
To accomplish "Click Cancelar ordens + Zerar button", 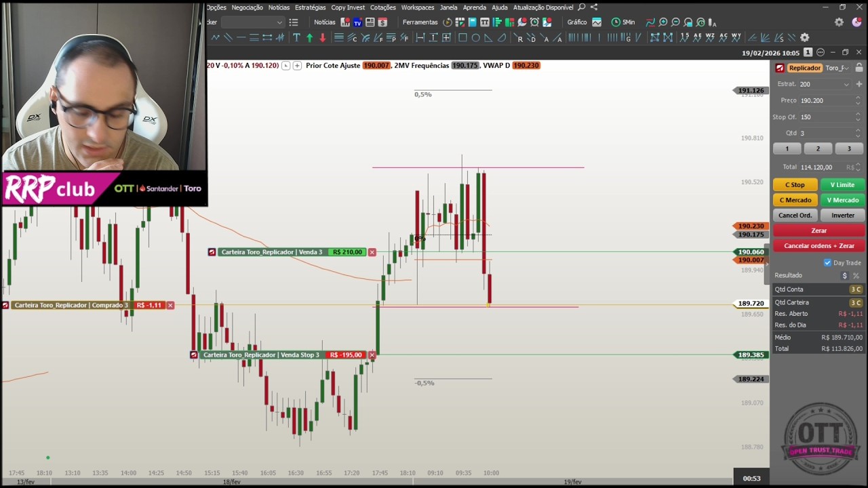I will 818,246.
